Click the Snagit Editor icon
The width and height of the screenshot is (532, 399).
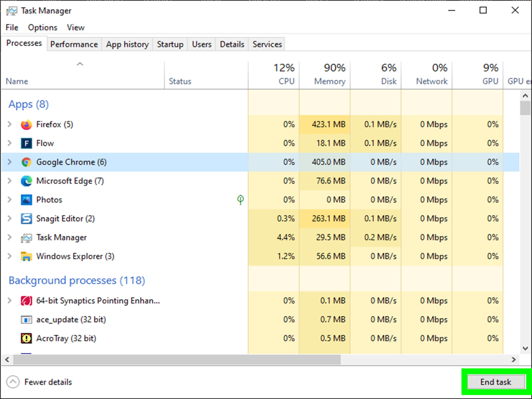click(26, 219)
